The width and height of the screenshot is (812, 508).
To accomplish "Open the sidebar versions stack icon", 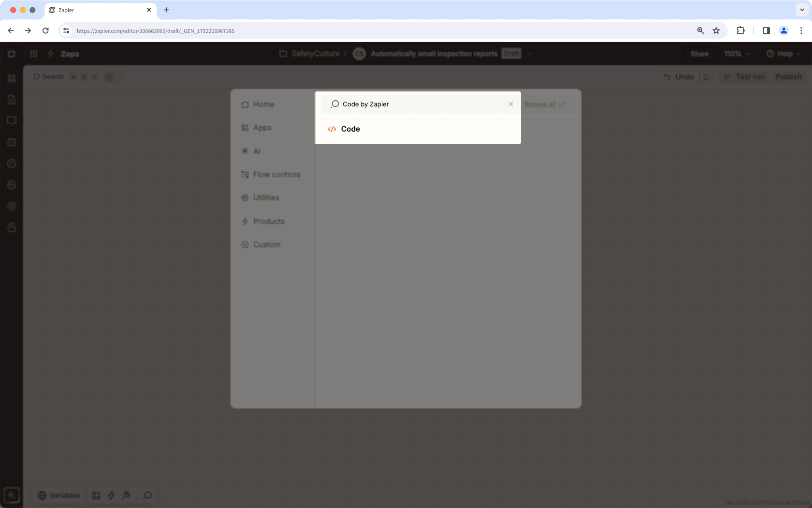I will point(12,227).
